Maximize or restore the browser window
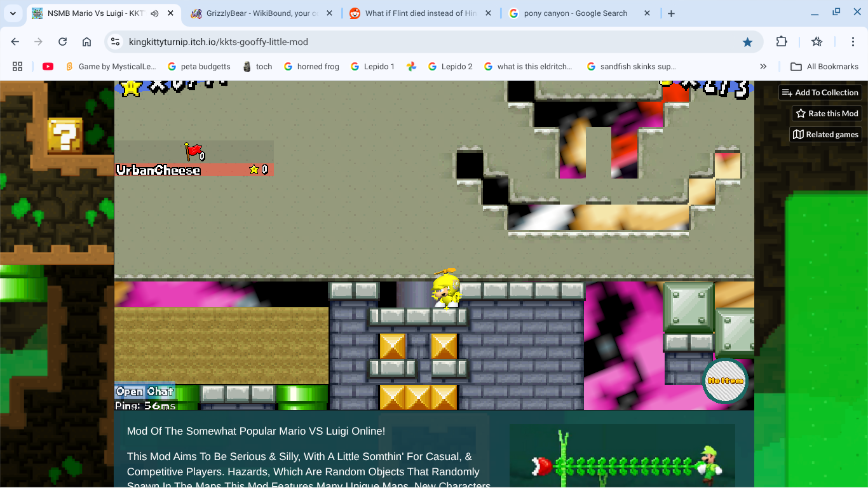This screenshot has height=488, width=868. click(836, 13)
